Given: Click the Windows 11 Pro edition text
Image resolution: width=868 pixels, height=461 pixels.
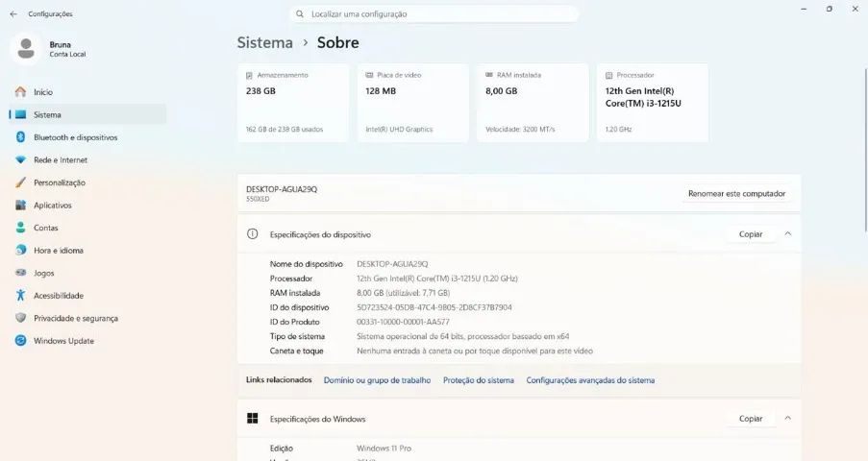Looking at the screenshot, I should pyautogui.click(x=384, y=449).
